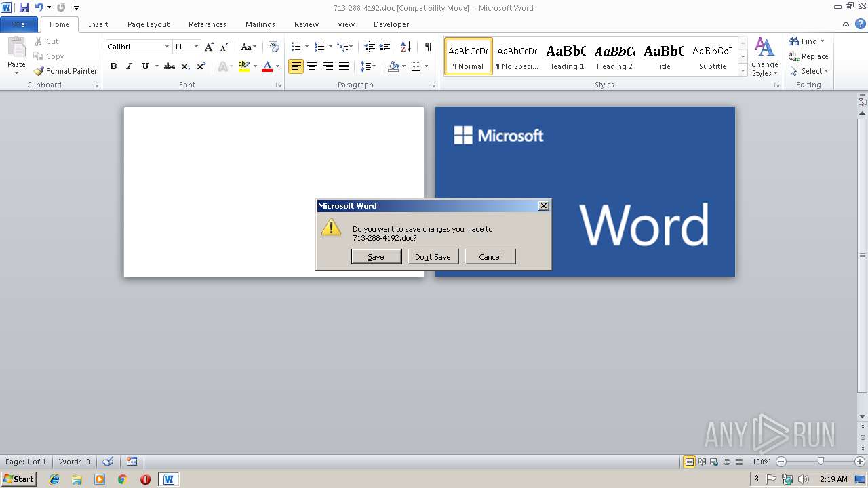Switch to the Review tab

pos(307,24)
